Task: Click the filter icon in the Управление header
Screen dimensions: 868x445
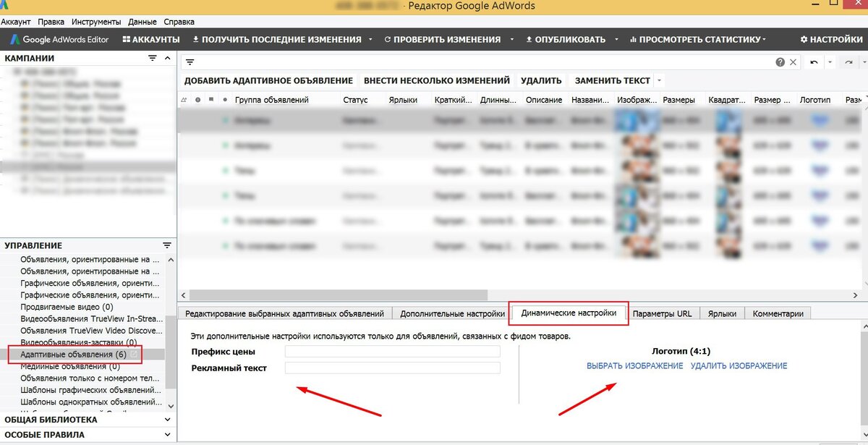Action: [167, 245]
